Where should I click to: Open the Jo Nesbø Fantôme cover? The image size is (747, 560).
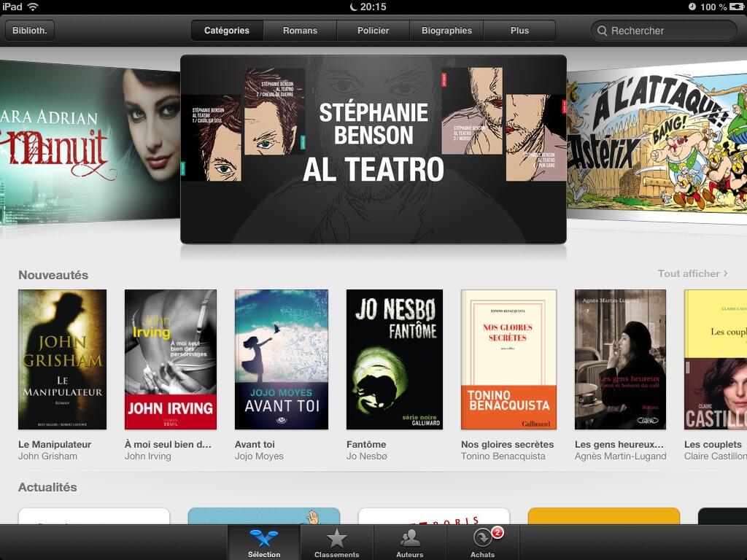395,359
